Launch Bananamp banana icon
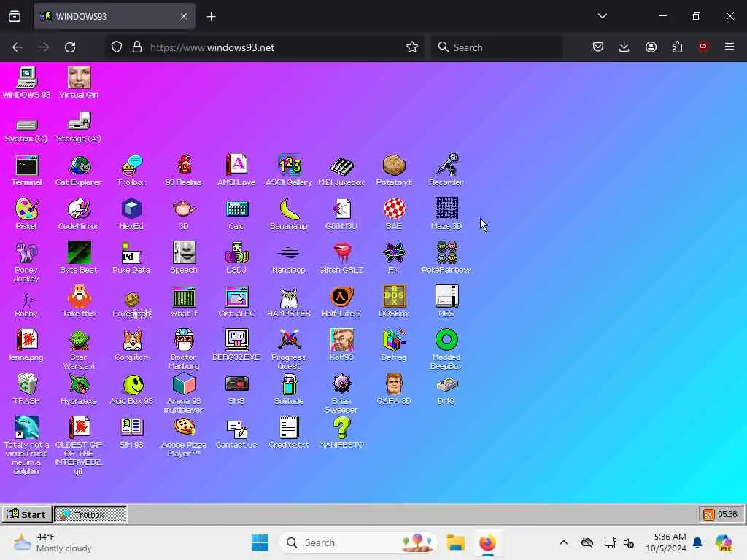This screenshot has width=747, height=560. (289, 214)
